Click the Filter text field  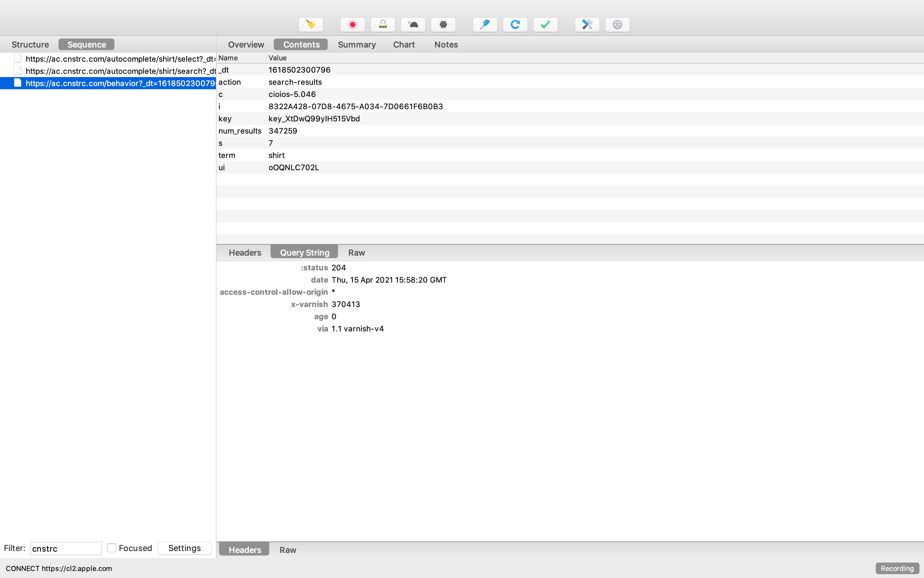click(66, 548)
